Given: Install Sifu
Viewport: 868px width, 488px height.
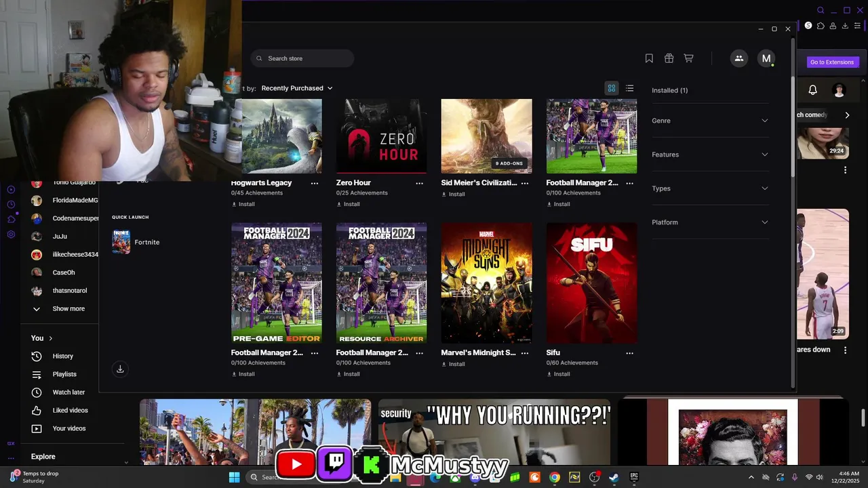Looking at the screenshot, I should [x=558, y=374].
